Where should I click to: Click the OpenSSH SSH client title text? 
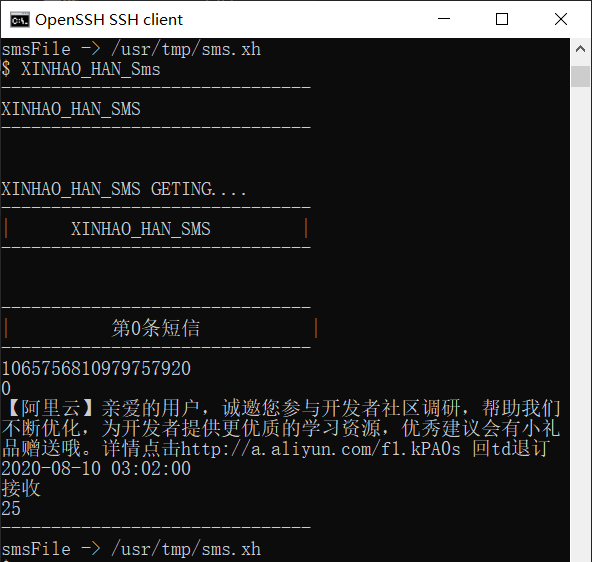pyautogui.click(x=109, y=20)
